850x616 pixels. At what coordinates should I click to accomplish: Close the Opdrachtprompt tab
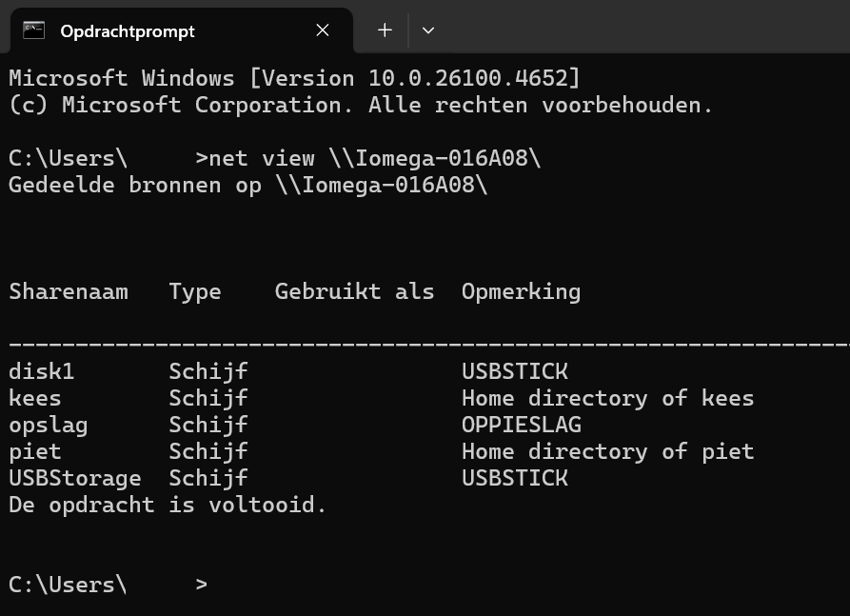323,30
